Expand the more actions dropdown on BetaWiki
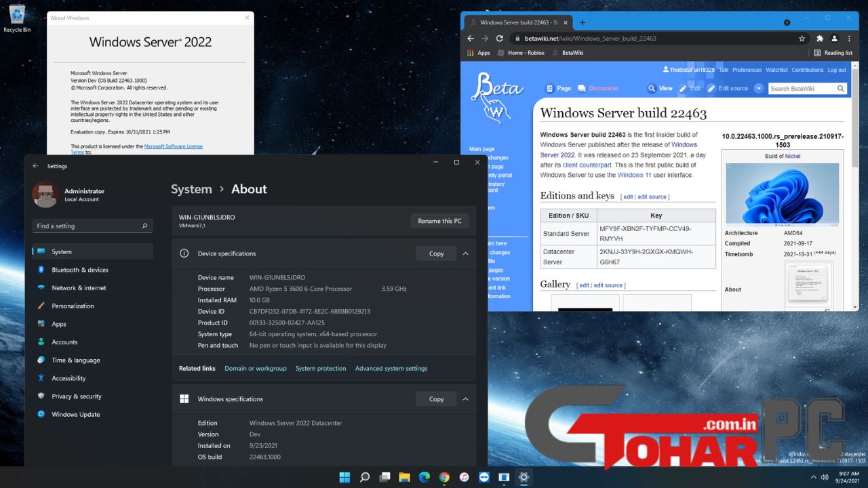 759,88
